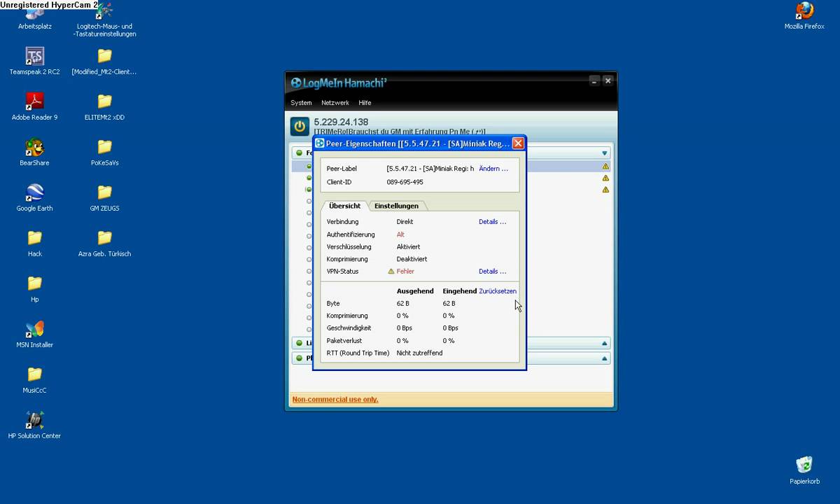Switch to the Übersicht tab

[344, 206]
